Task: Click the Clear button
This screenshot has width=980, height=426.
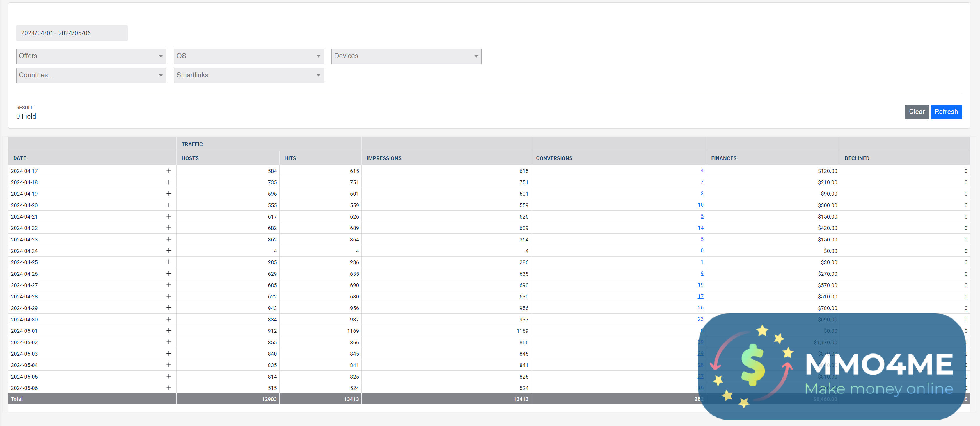Action: [x=916, y=112]
